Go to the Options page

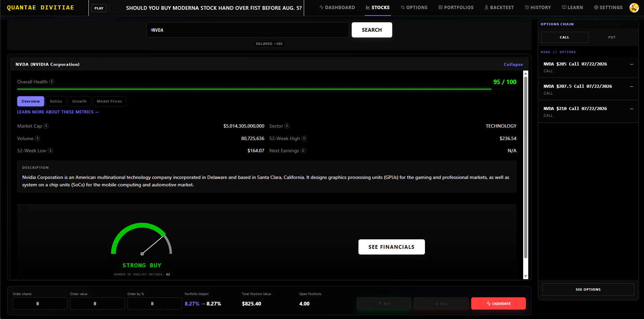click(414, 7)
